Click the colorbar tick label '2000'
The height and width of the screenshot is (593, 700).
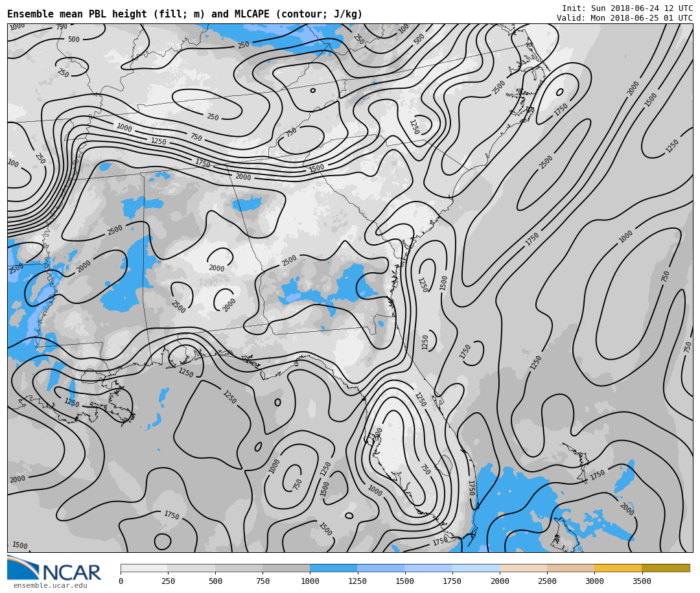click(x=500, y=581)
